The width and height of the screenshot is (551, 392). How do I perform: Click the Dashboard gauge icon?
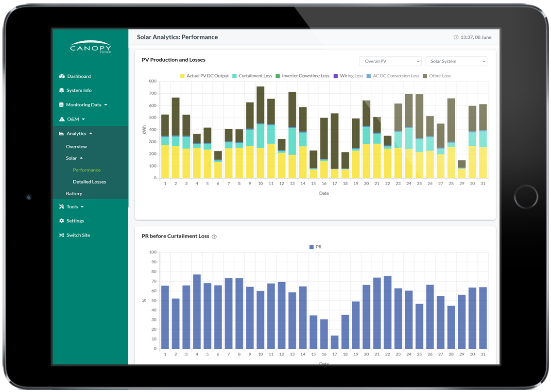(x=62, y=76)
